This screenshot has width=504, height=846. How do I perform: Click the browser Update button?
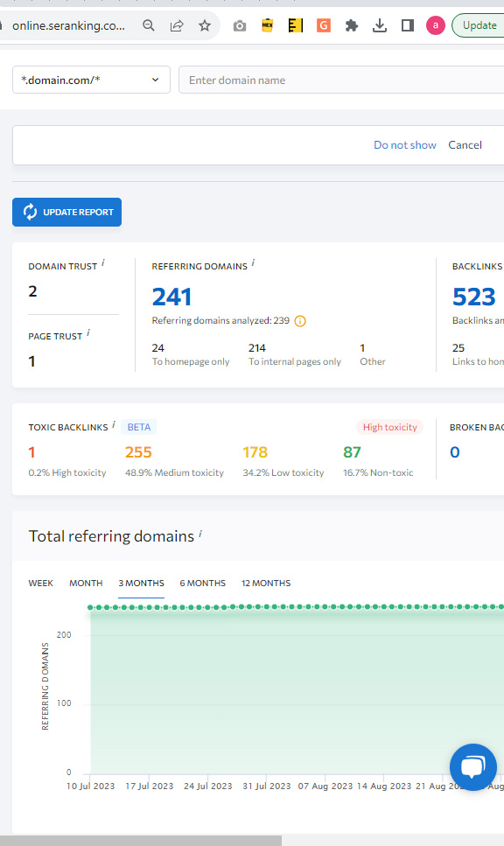pos(479,25)
